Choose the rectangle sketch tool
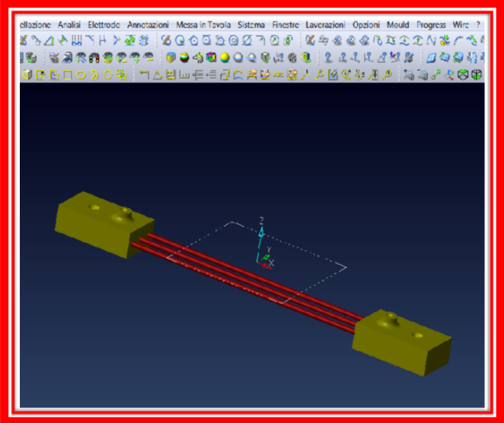 [x=67, y=74]
